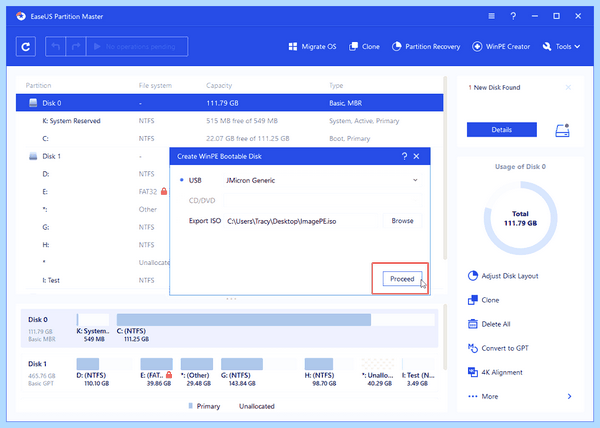Open the Clone tool in the top toolbar
The width and height of the screenshot is (600, 428).
[x=364, y=47]
